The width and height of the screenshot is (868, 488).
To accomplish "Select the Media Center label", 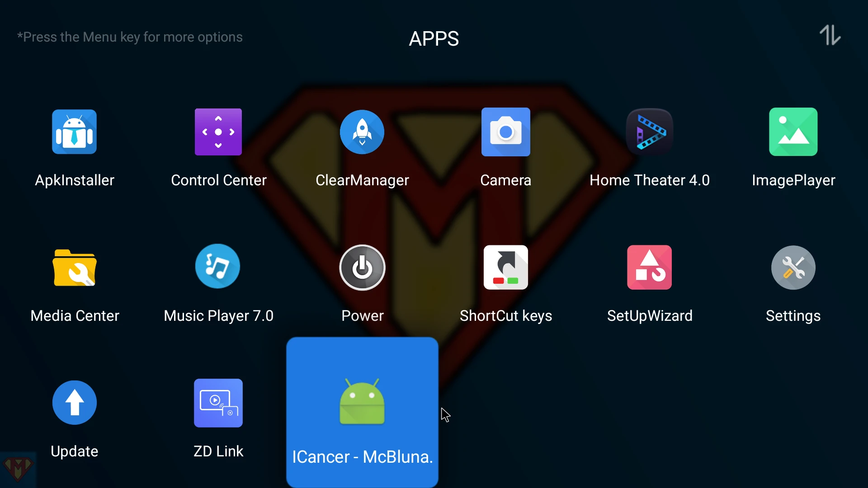I will tap(75, 316).
